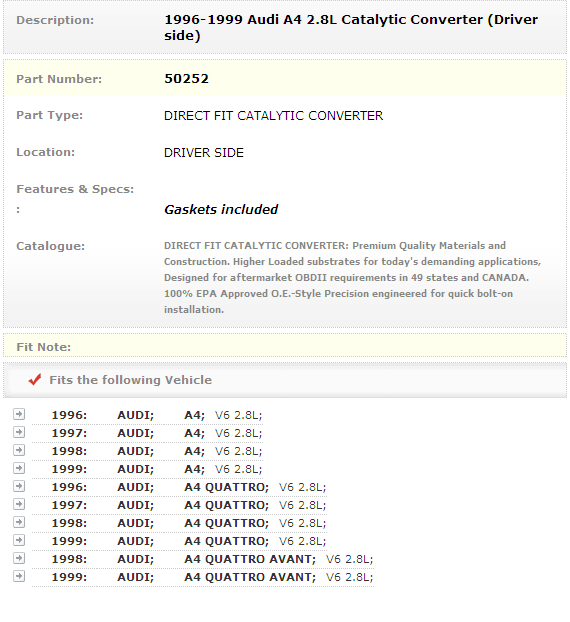
Task: Click 1996: year in the A4 V6 2.8L row
Action: pos(69,415)
